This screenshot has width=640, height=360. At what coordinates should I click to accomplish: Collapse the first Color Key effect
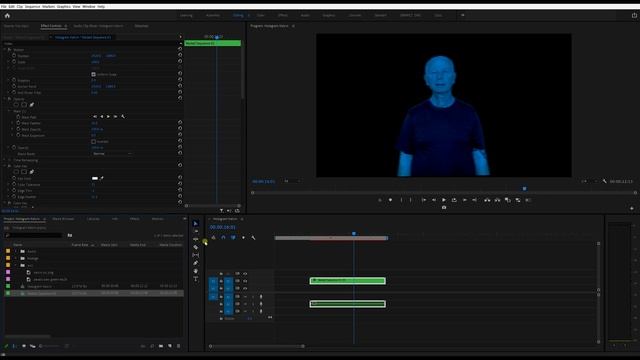point(5,166)
